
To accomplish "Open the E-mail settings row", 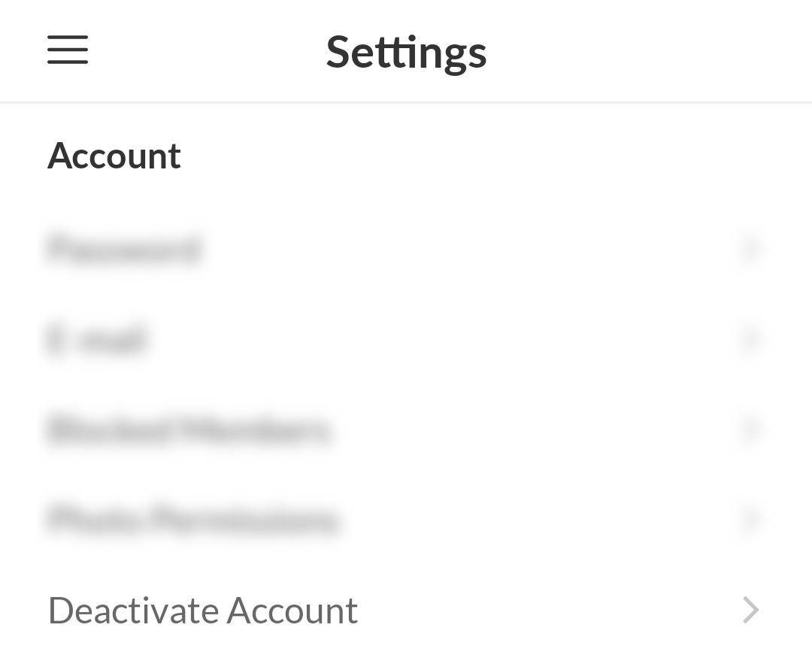I will (x=98, y=339).
